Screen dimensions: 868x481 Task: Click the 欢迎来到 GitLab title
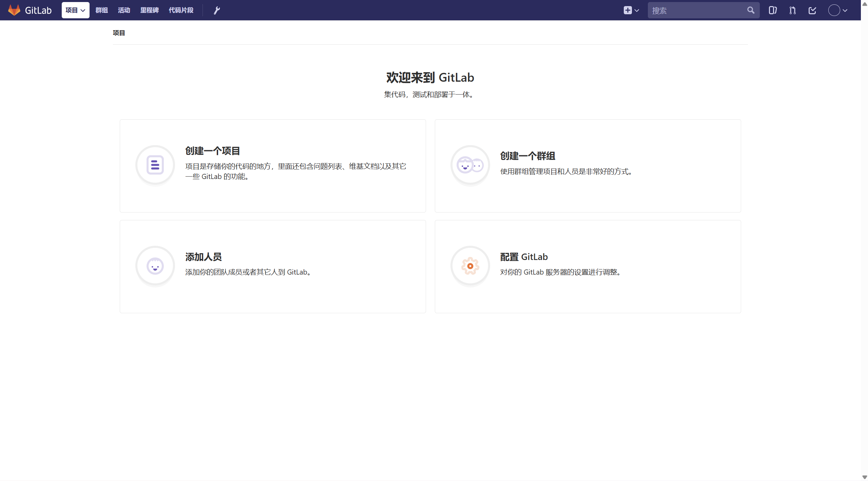pos(430,78)
